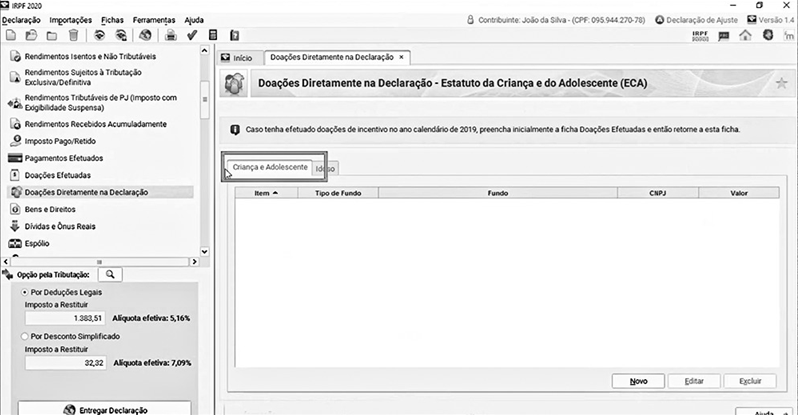The height and width of the screenshot is (415, 798).
Task: Open the Importações menu
Action: point(71,20)
